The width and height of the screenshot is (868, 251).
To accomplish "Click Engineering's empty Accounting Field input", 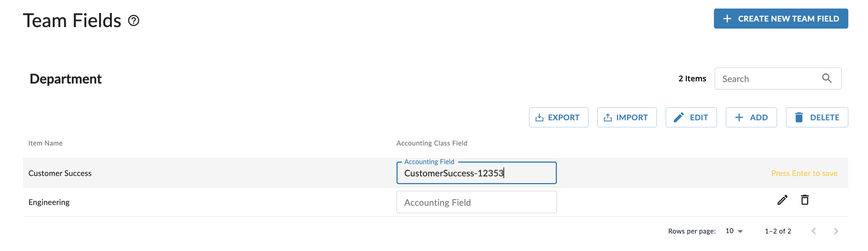I will (x=476, y=202).
